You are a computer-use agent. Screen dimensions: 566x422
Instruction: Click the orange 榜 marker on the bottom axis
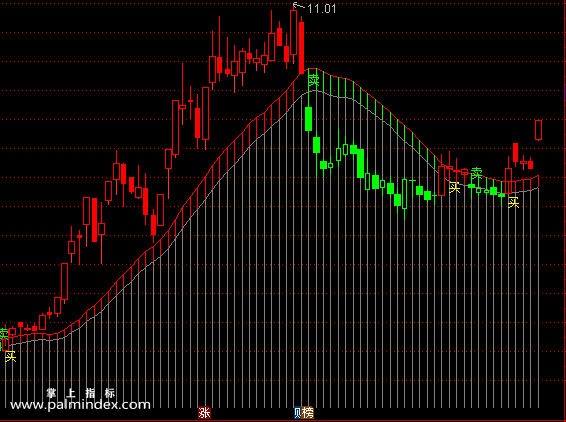pyautogui.click(x=308, y=412)
